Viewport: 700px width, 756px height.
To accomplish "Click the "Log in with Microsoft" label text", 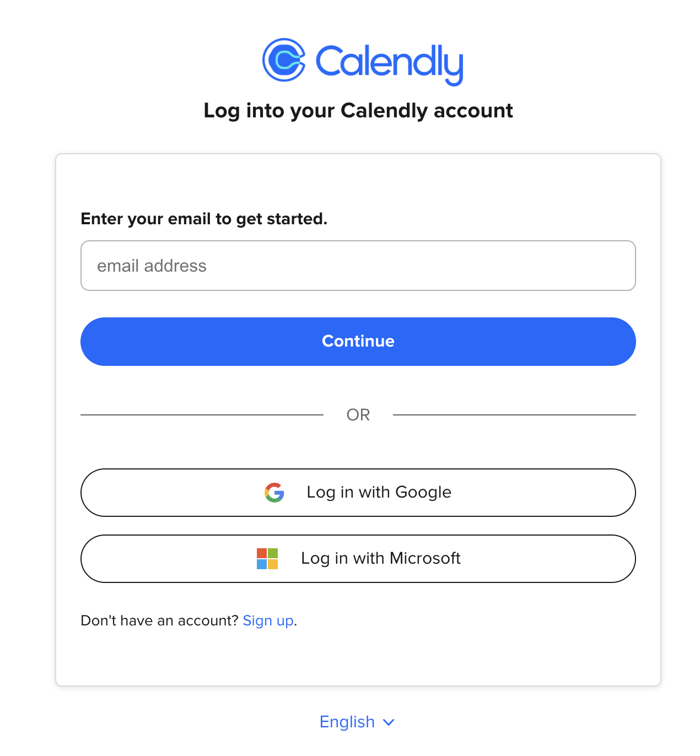I will coord(381,558).
